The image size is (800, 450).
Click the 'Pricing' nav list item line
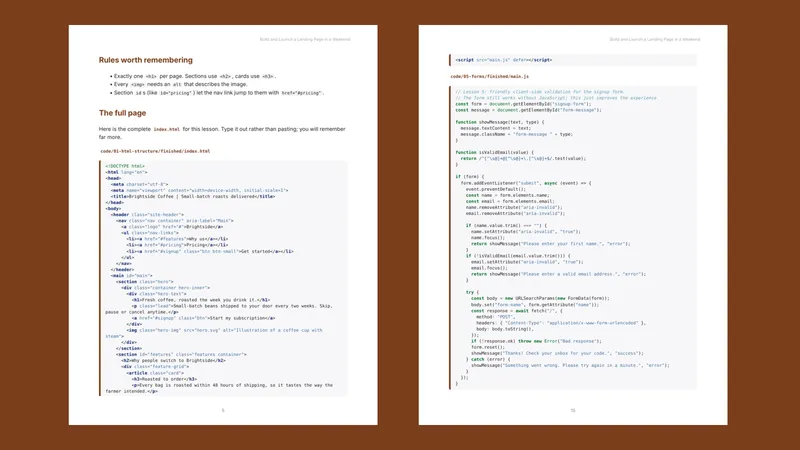click(177, 245)
